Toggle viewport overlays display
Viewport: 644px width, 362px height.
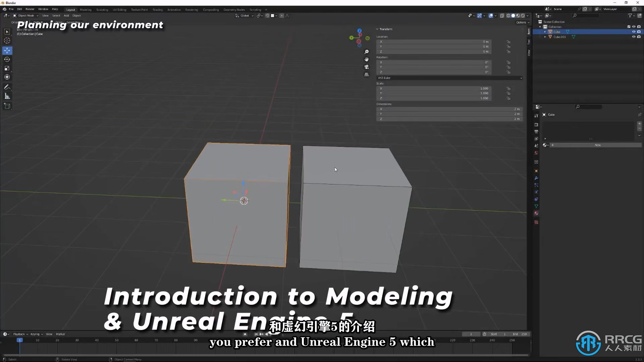(490, 16)
